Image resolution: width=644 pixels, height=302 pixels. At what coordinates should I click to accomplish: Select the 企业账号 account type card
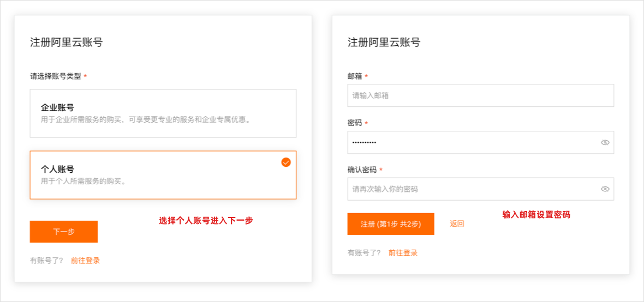[163, 113]
